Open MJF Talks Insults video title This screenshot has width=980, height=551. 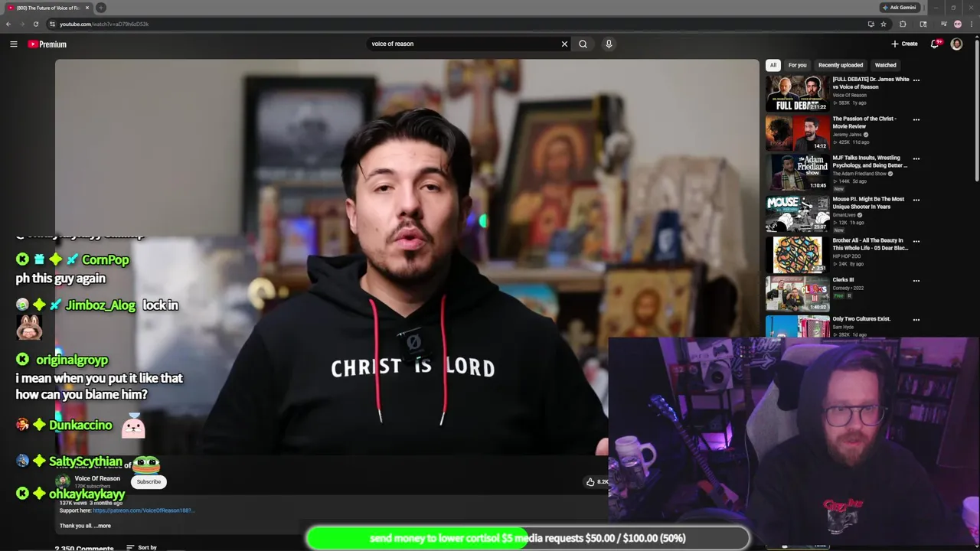click(x=870, y=161)
